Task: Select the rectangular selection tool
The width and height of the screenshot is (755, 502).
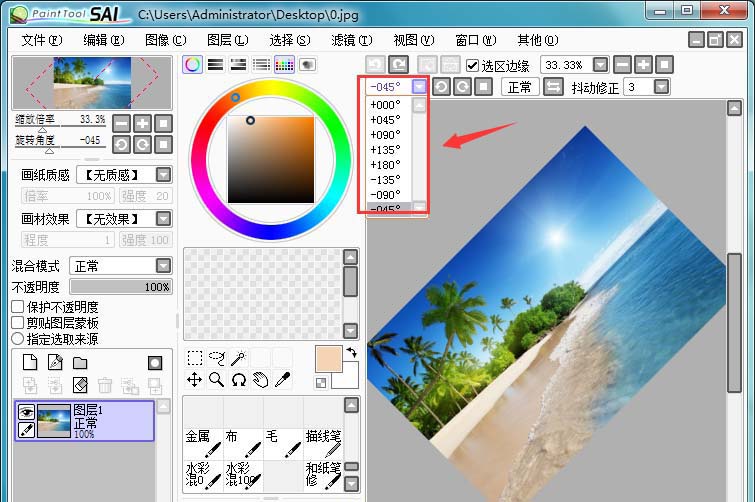Action: click(195, 358)
